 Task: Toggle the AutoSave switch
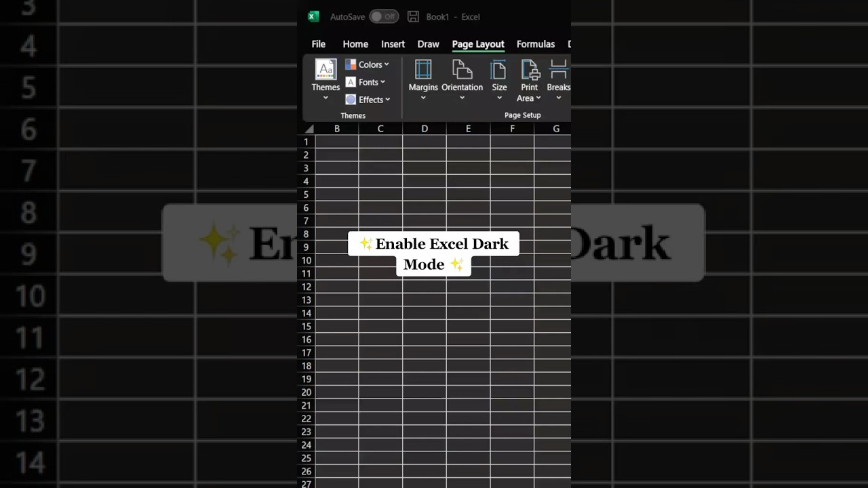(384, 17)
